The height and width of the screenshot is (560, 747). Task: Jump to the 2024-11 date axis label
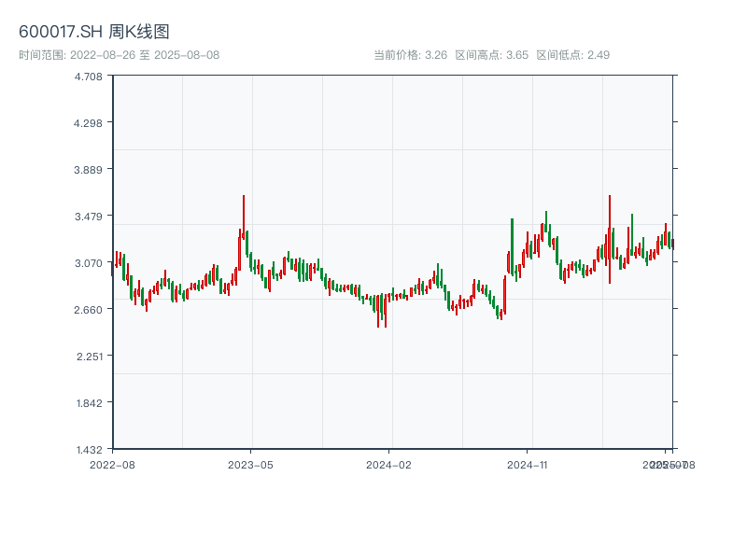pos(528,464)
